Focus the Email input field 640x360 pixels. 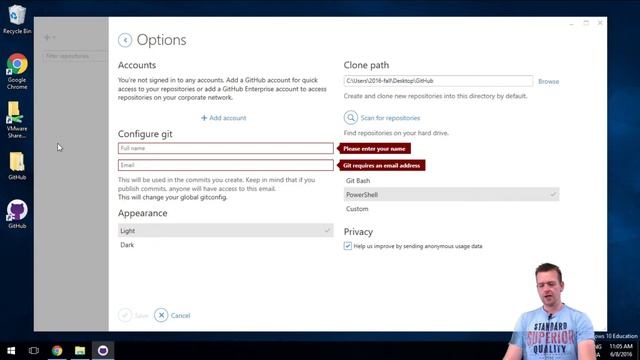(x=226, y=165)
